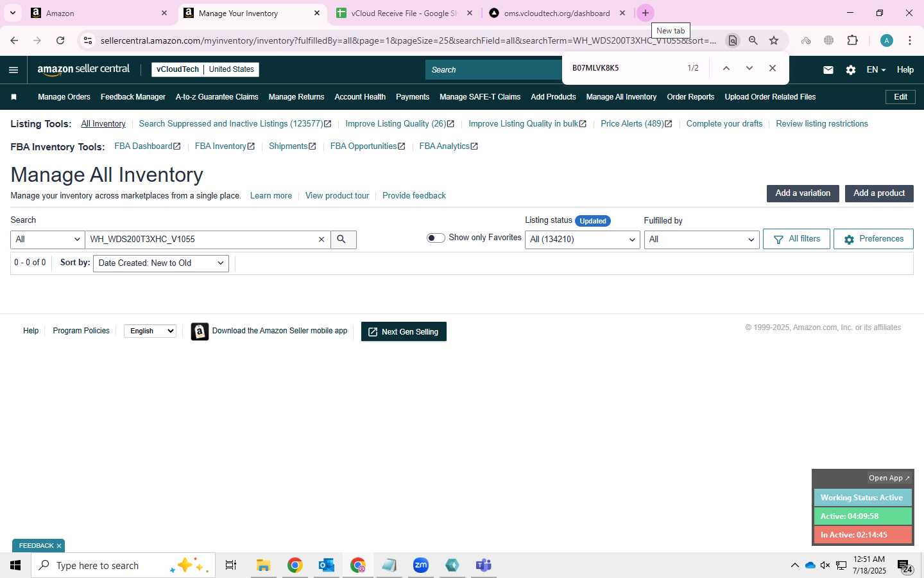Open the FBA Dashboard link

pos(147,146)
